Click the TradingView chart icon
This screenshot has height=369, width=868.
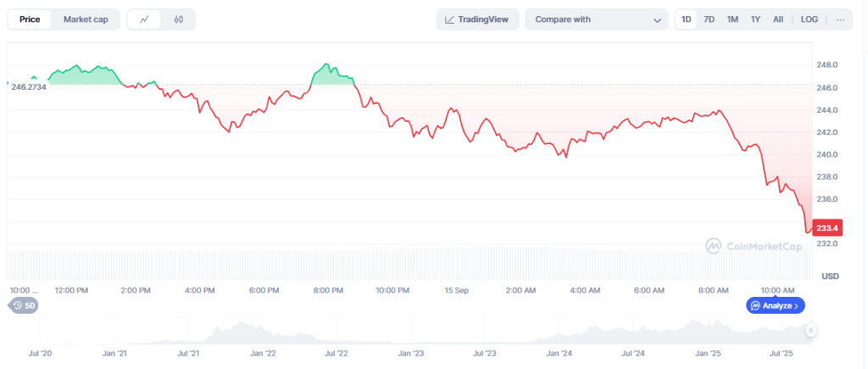tap(449, 20)
